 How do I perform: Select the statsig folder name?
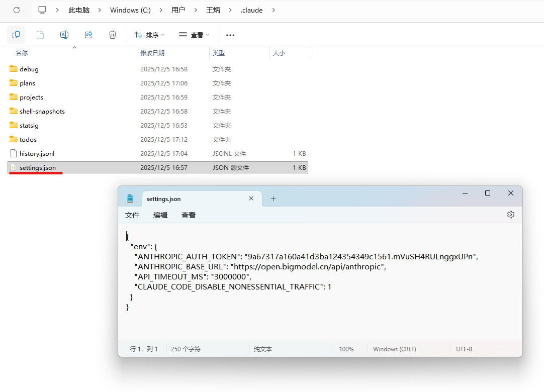29,125
